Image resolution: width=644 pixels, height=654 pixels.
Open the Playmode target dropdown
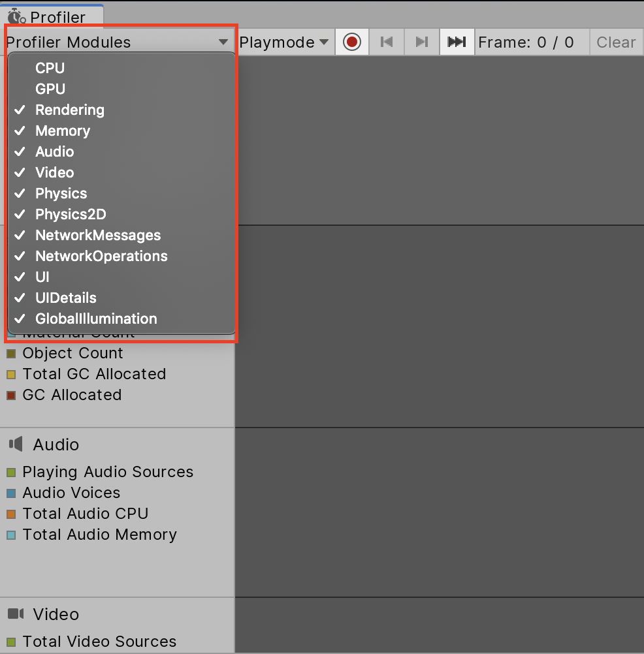284,42
